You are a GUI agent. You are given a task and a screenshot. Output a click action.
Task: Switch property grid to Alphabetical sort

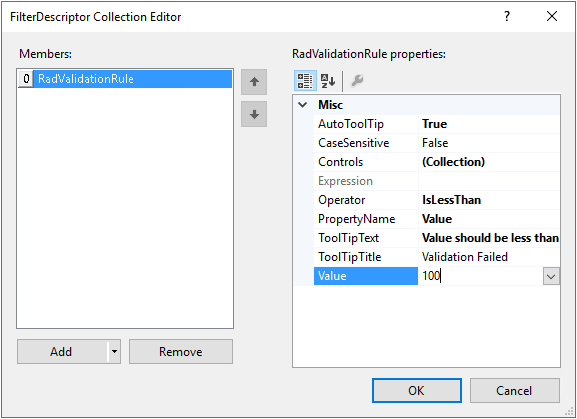pyautogui.click(x=328, y=81)
